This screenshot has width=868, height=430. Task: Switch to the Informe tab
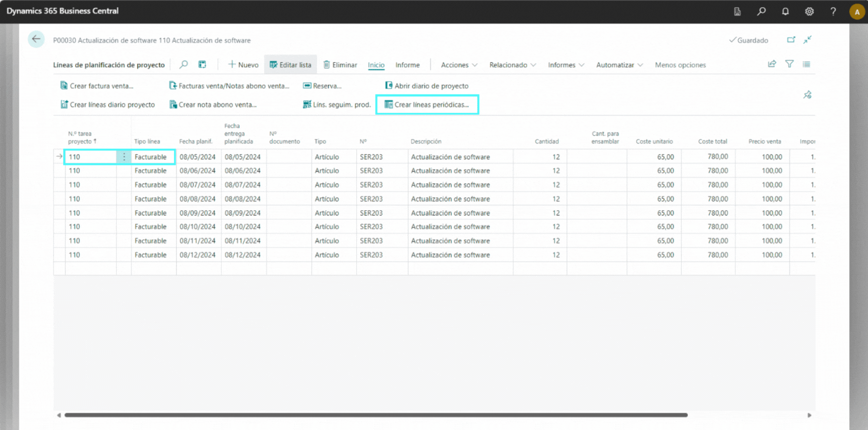coord(407,65)
